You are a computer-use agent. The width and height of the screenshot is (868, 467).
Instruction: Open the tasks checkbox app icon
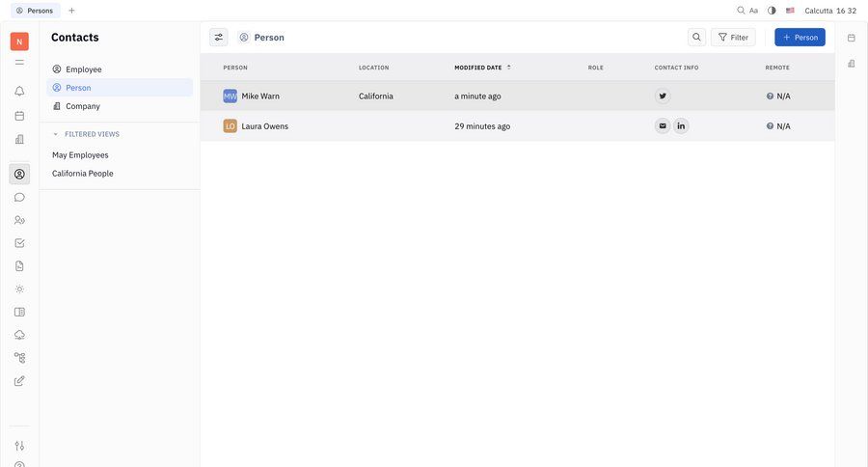19,243
